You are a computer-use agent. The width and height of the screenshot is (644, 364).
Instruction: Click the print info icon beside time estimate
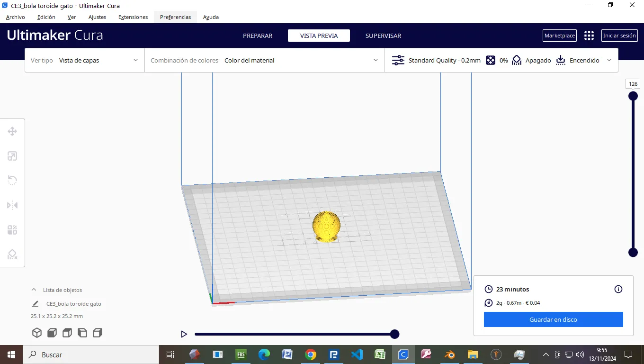618,289
